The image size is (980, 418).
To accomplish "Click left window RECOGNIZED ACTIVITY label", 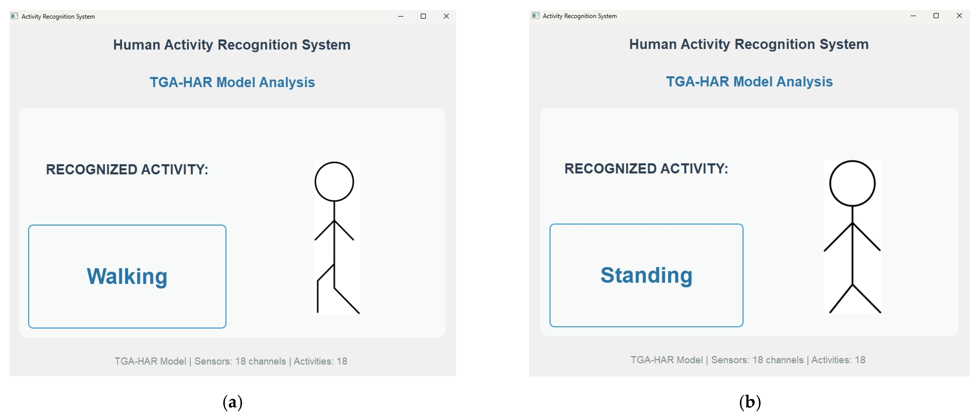I will [x=127, y=170].
